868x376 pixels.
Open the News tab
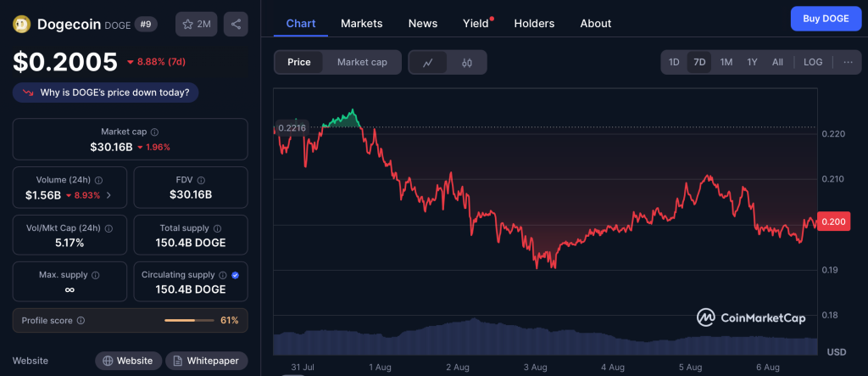[x=423, y=23]
